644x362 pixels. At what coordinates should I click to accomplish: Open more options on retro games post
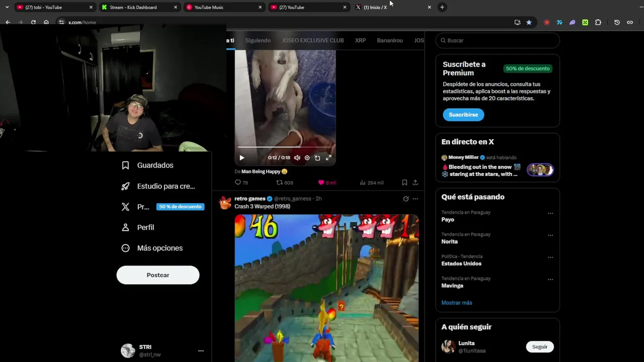pyautogui.click(x=415, y=199)
